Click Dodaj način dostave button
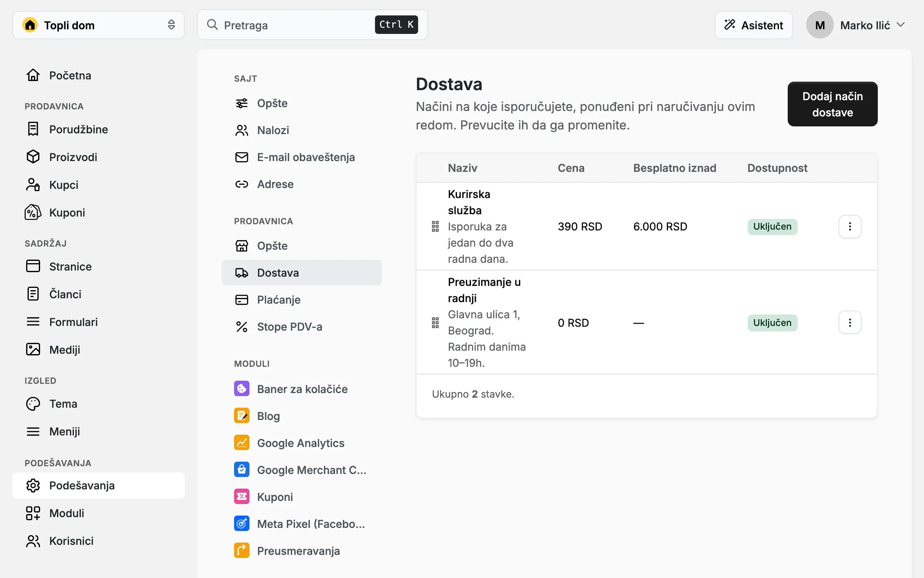This screenshot has width=924, height=578. pos(832,104)
